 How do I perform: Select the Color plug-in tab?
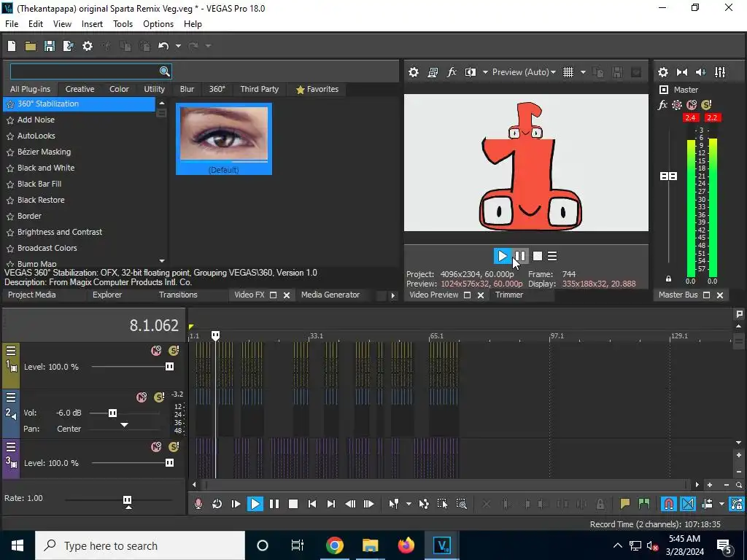(x=119, y=89)
